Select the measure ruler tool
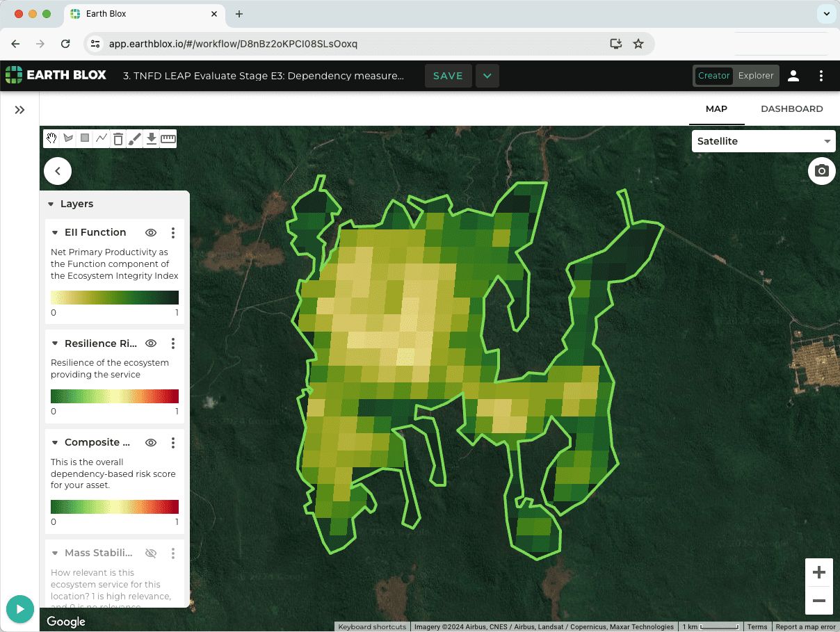 tap(168, 138)
